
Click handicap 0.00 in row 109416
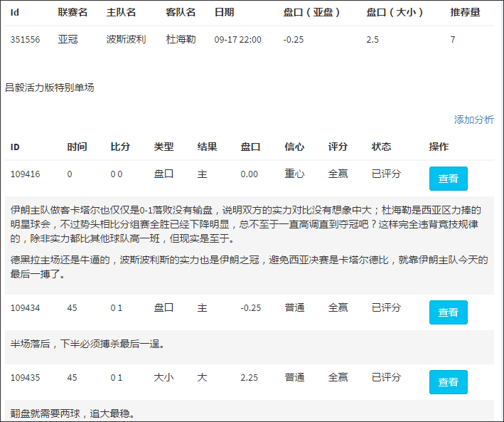[x=249, y=174]
